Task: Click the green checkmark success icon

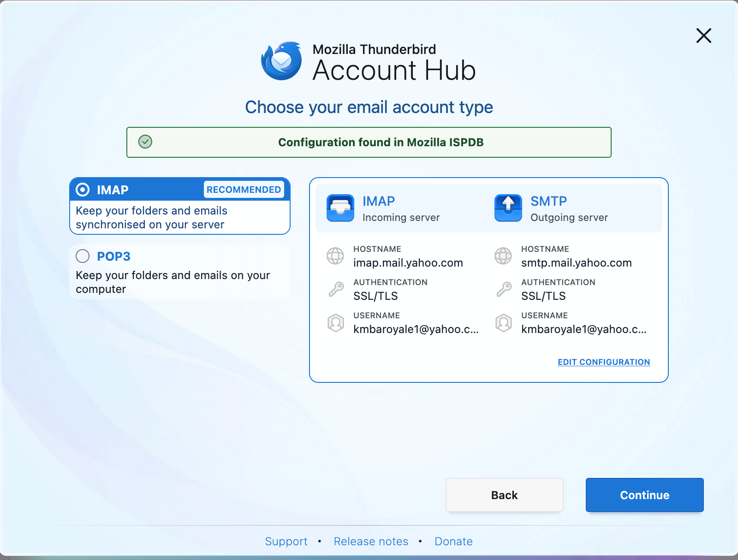Action: (x=145, y=142)
